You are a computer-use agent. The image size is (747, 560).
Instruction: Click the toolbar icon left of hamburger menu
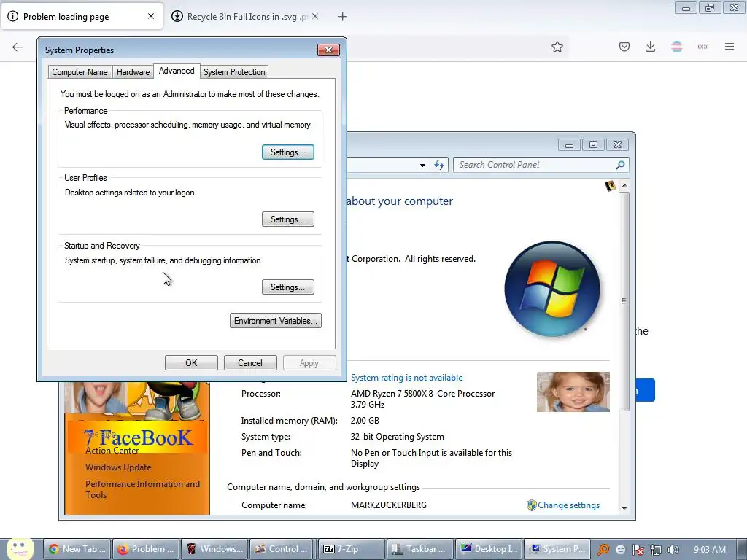click(703, 47)
